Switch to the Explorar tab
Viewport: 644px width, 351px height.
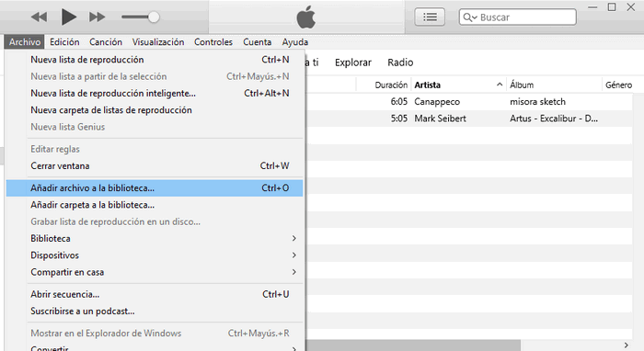pyautogui.click(x=353, y=62)
